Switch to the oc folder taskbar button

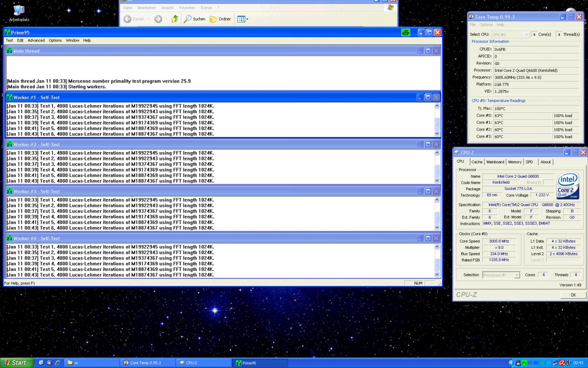pos(93,363)
